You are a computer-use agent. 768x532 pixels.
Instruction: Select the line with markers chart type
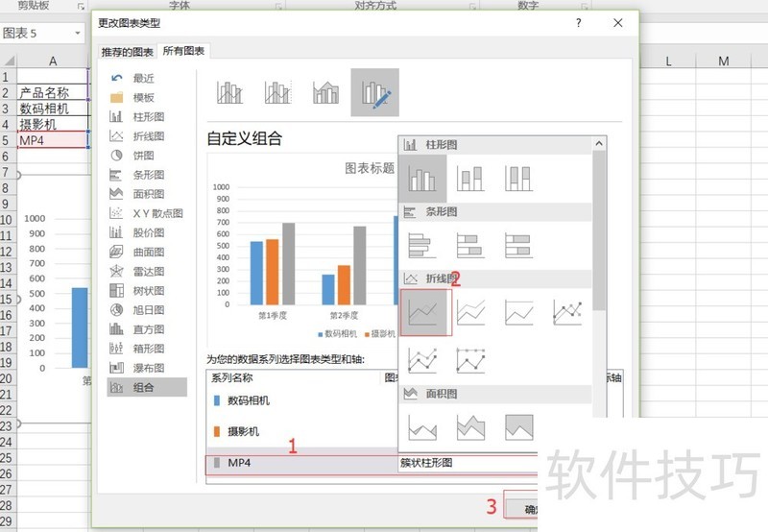click(567, 312)
